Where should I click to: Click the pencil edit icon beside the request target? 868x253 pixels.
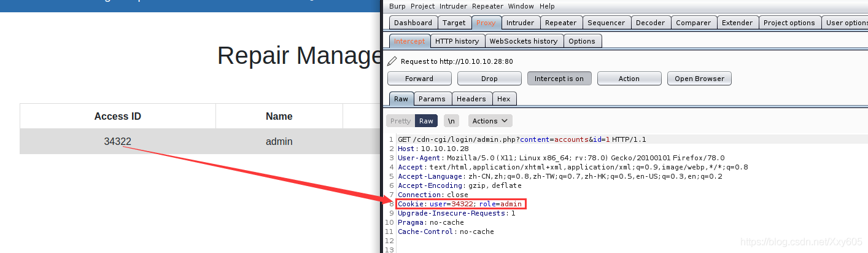[x=392, y=61]
